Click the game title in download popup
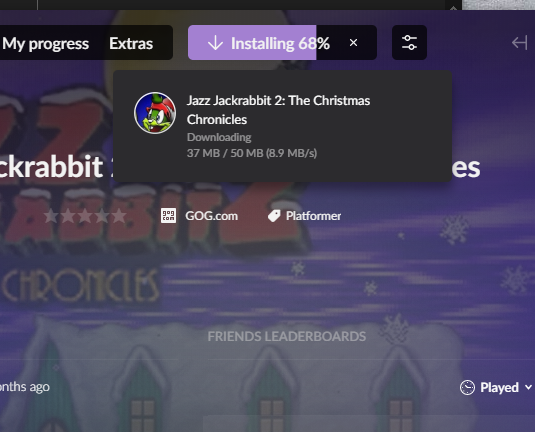 coord(278,110)
